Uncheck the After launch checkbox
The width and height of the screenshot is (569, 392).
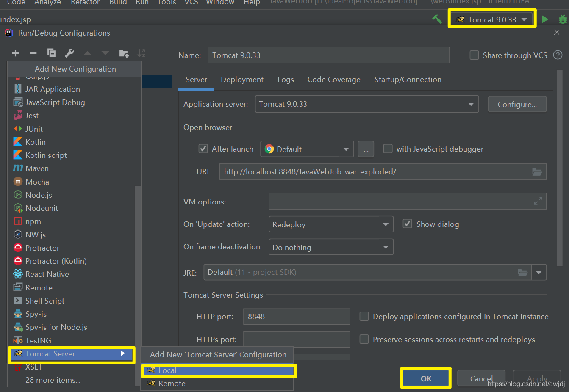pos(203,149)
